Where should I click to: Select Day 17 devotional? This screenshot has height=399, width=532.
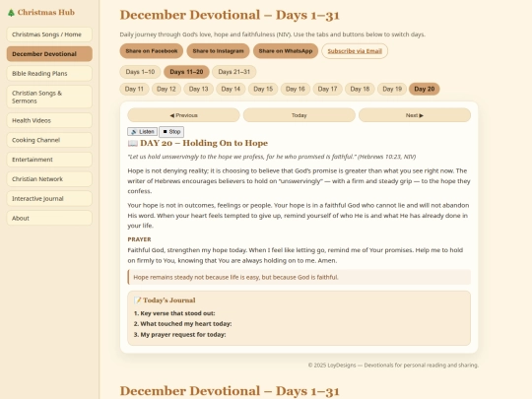(x=327, y=89)
